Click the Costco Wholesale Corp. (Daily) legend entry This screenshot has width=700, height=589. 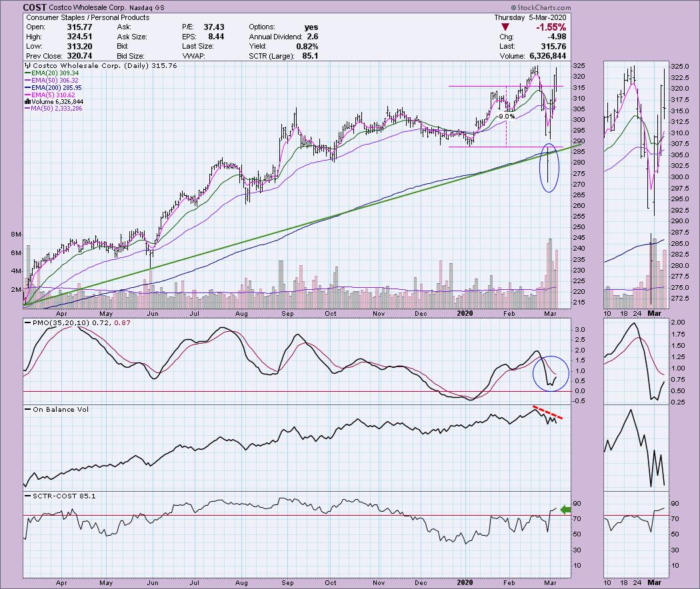click(x=101, y=65)
